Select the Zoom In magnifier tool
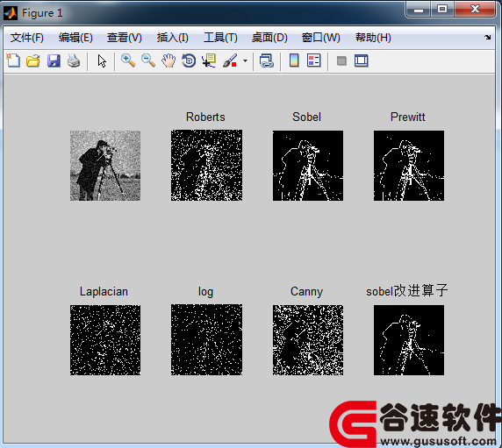This screenshot has width=502, height=448. [128, 60]
